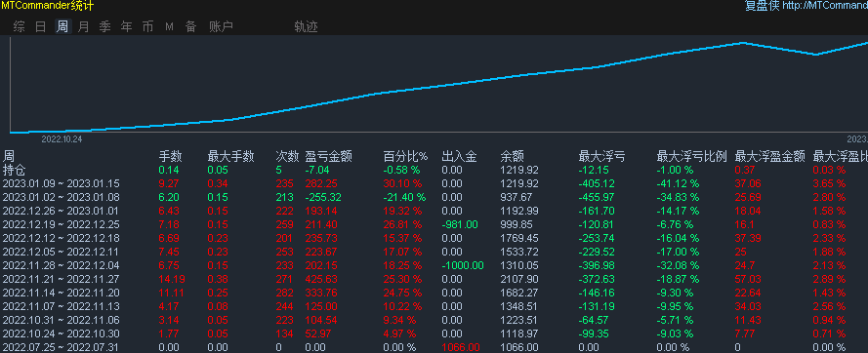Image resolution: width=868 pixels, height=353 pixels.
Task: Click the -12.15 position floating loss cell
Action: (594, 171)
